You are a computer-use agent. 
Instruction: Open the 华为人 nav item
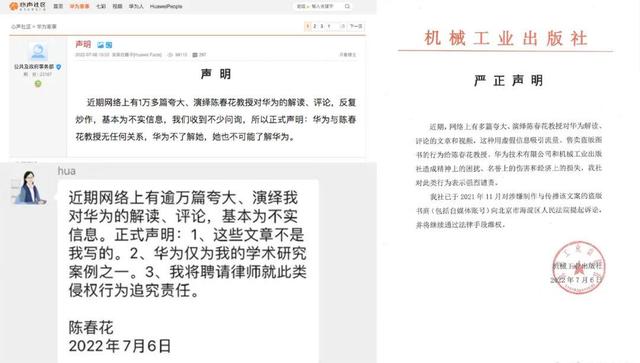click(136, 7)
